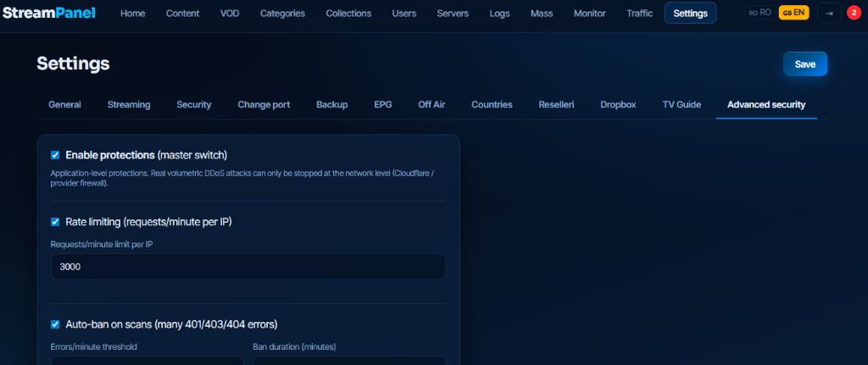Disable the Auto-ban on scans checkbox

(x=55, y=324)
